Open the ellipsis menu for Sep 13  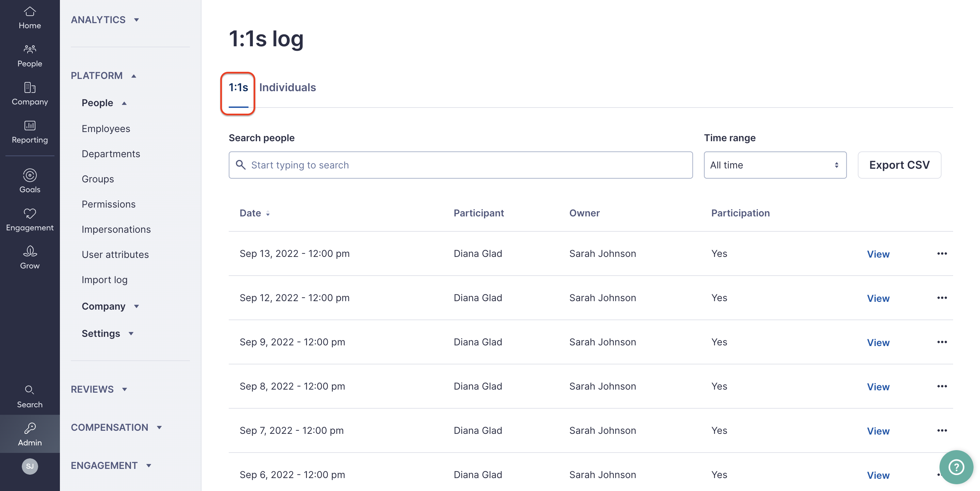coord(942,253)
